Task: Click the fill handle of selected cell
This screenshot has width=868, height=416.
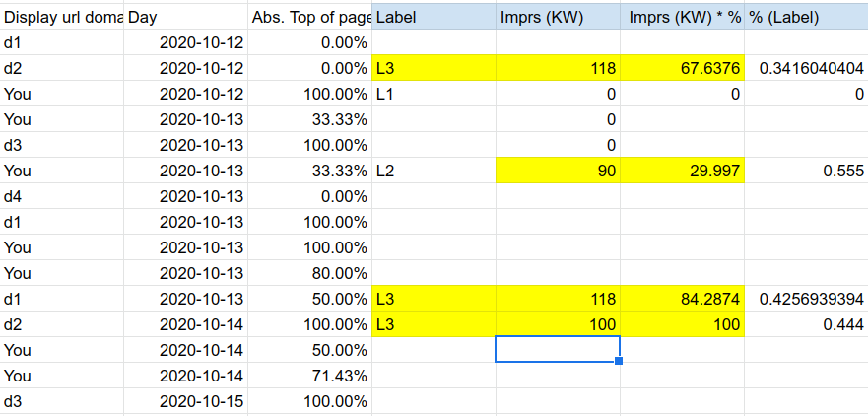Action: click(619, 361)
